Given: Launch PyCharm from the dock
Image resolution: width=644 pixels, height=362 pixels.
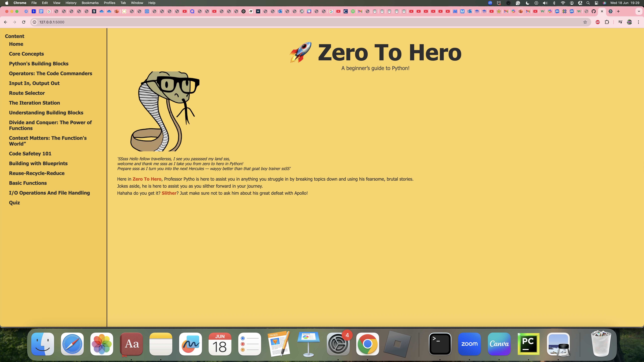Looking at the screenshot, I should coord(529,344).
